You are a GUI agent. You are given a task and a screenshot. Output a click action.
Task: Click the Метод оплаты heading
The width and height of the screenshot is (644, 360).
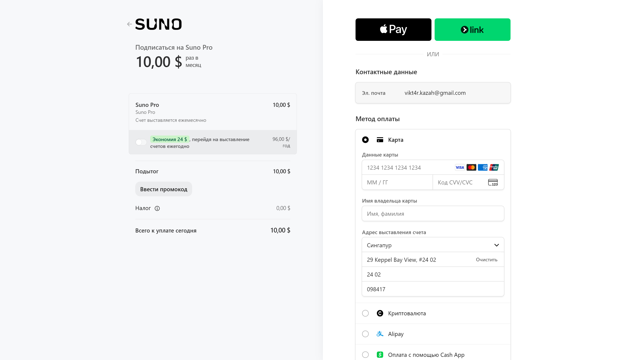click(x=377, y=119)
